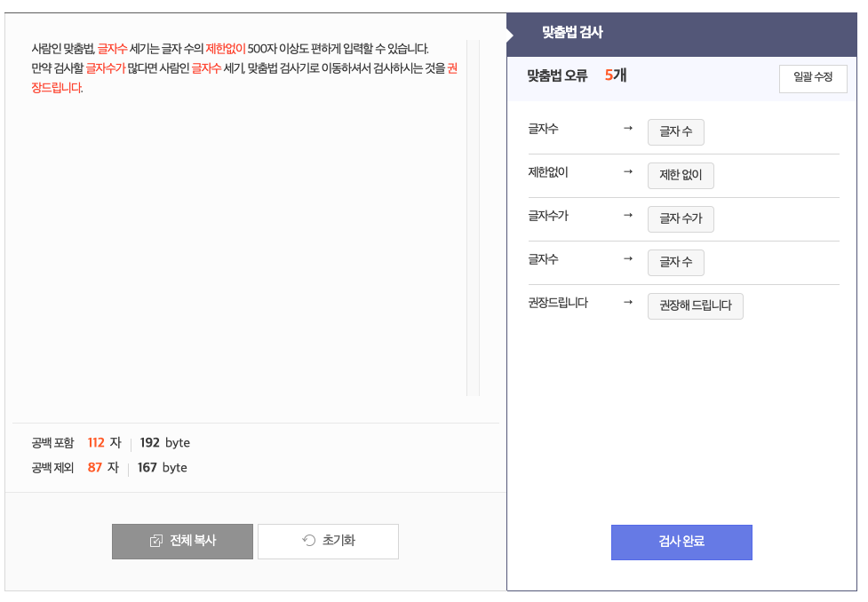Click the error count 5개
Viewport: 868px width, 602px height.
click(x=615, y=75)
